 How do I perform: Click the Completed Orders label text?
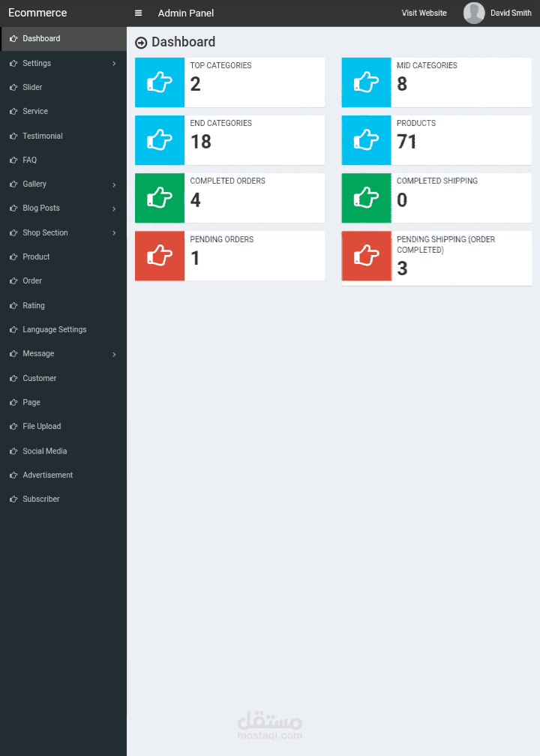(x=227, y=181)
